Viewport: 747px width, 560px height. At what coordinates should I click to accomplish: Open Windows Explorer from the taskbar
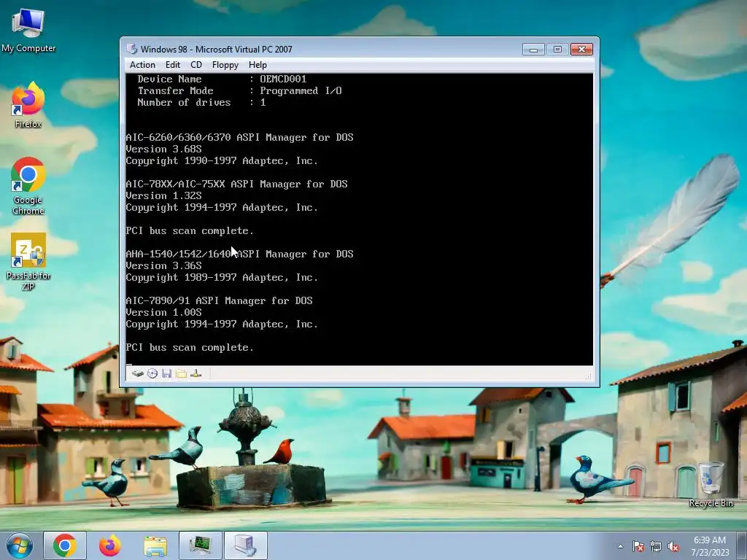[x=155, y=545]
